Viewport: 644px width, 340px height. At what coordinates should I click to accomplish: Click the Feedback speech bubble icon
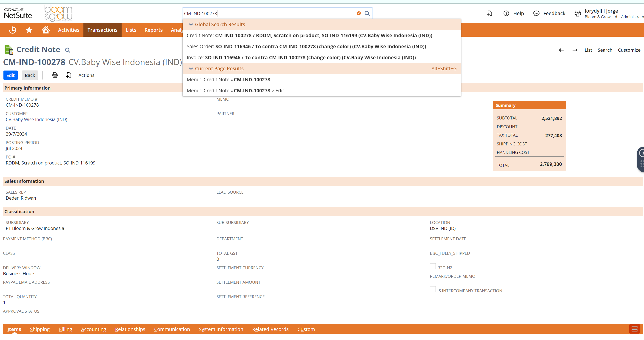click(x=536, y=14)
